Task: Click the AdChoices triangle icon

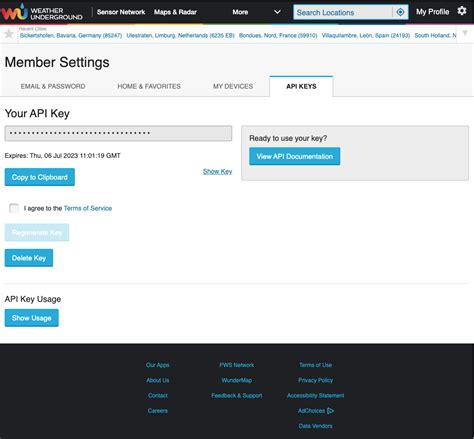Action: point(330,411)
